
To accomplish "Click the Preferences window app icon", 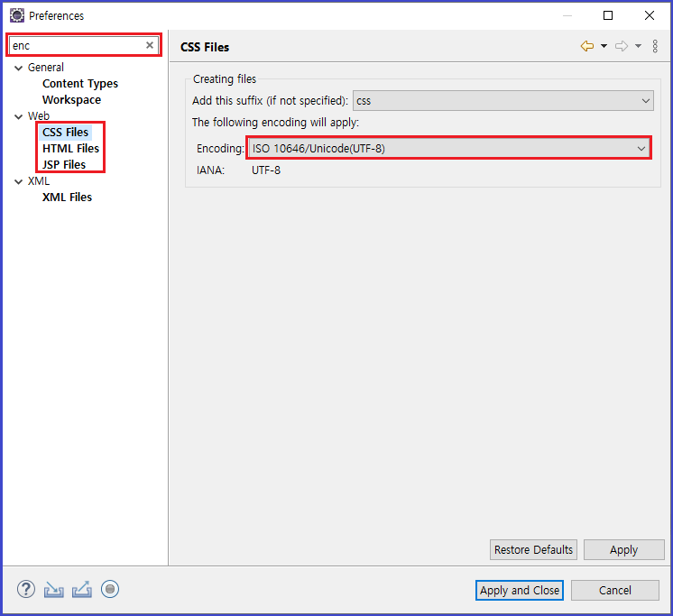I will pyautogui.click(x=17, y=15).
